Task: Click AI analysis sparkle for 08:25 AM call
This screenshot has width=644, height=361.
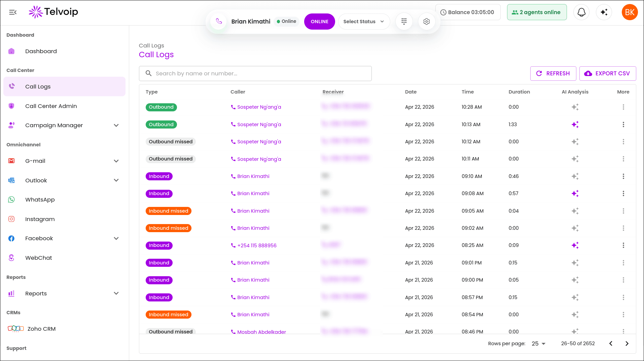Action: (x=575, y=245)
